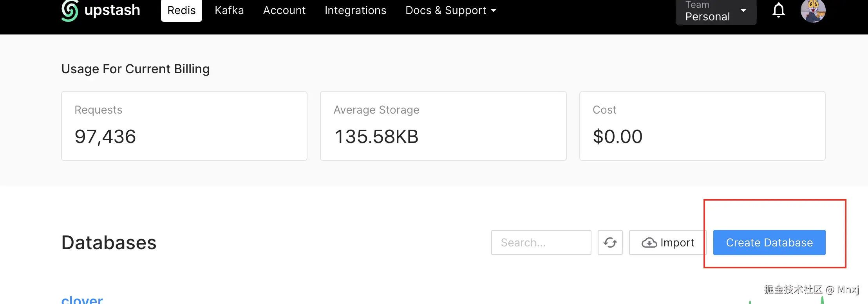868x304 pixels.
Task: Click the Import button label
Action: pos(677,243)
